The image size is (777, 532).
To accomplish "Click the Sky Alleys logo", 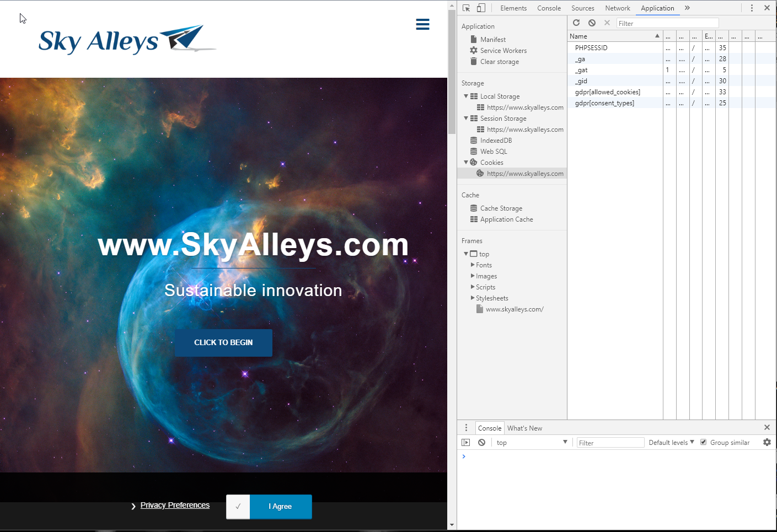I will tap(127, 40).
